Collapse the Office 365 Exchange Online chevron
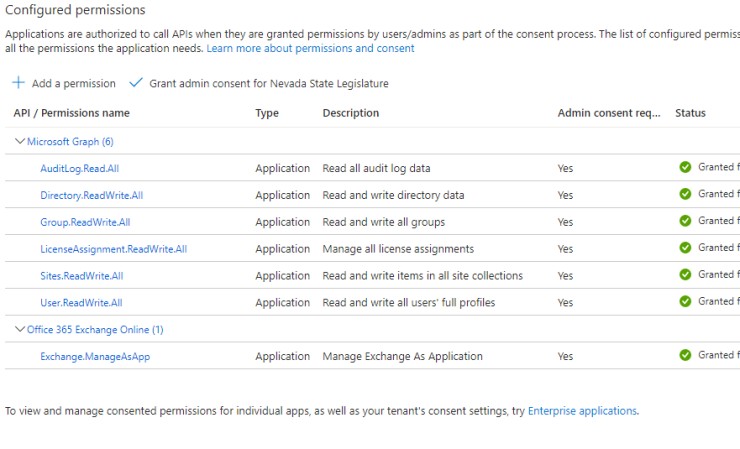The image size is (740, 449). tap(20, 329)
